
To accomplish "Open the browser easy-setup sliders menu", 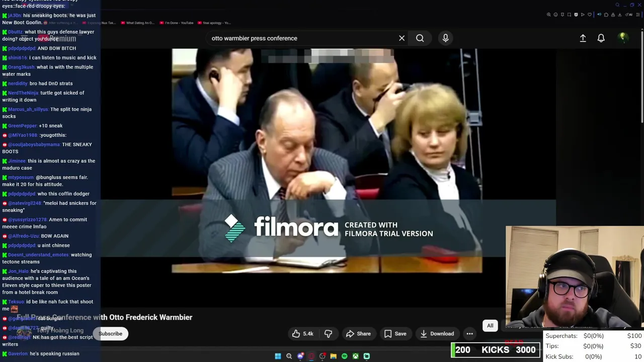I will coord(638,15).
